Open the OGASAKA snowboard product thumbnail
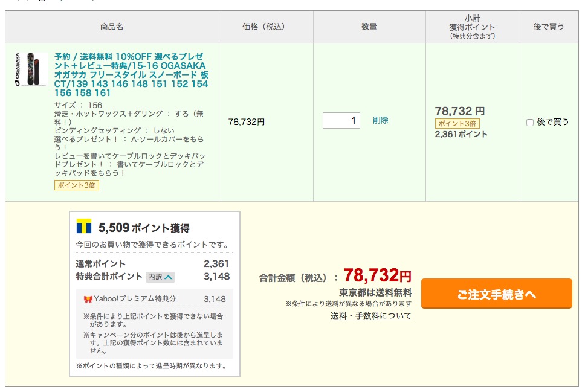Image resolution: width=585 pixels, height=392 pixels. click(31, 69)
